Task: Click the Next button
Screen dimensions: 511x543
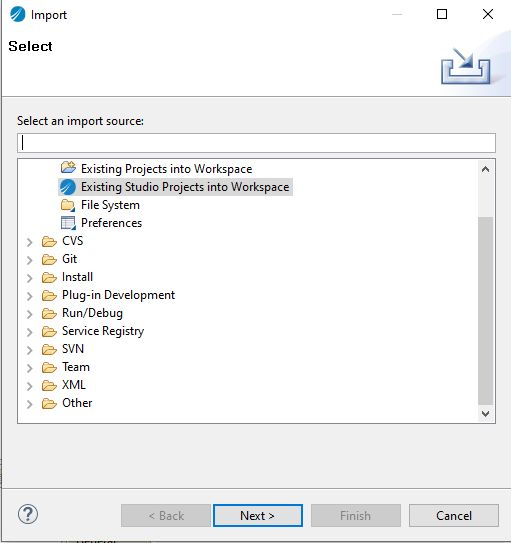Action: 258,516
